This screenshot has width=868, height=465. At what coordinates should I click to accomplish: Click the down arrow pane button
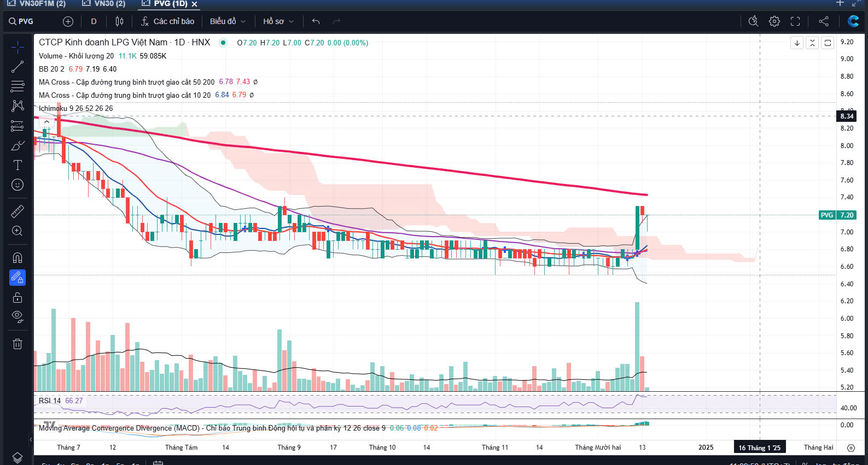point(797,43)
